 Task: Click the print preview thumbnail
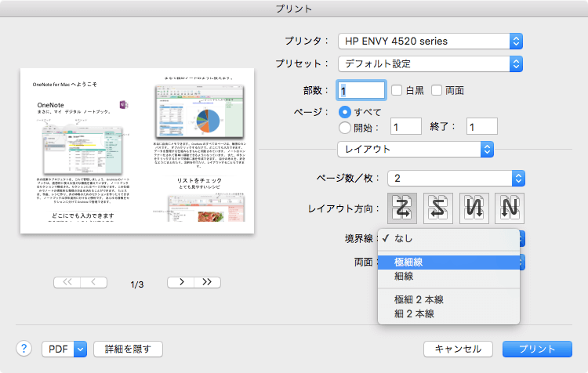pos(137,150)
